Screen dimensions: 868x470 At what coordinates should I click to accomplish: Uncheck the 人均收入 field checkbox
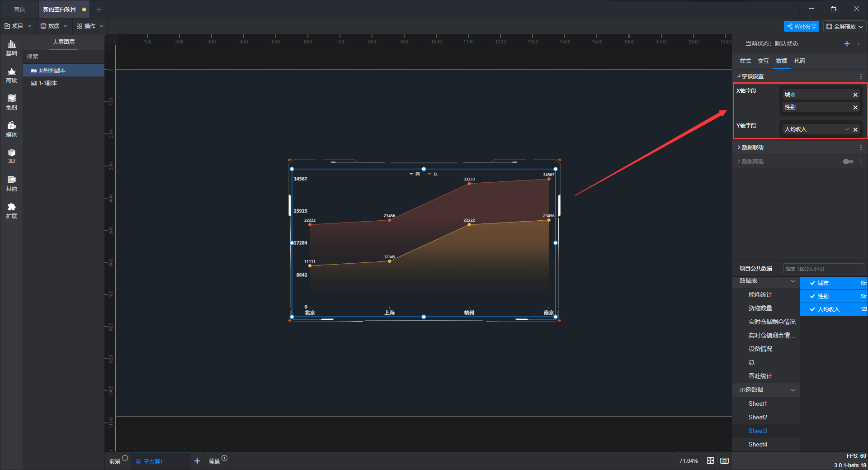point(812,309)
